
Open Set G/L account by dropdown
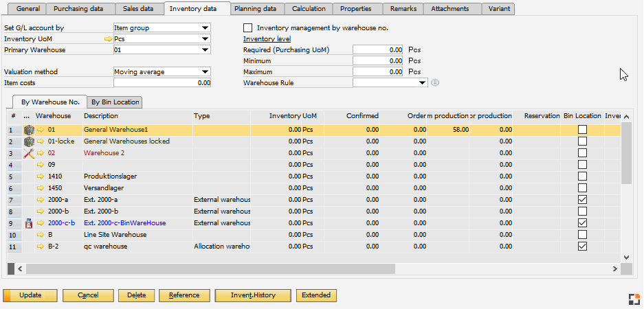coord(206,28)
